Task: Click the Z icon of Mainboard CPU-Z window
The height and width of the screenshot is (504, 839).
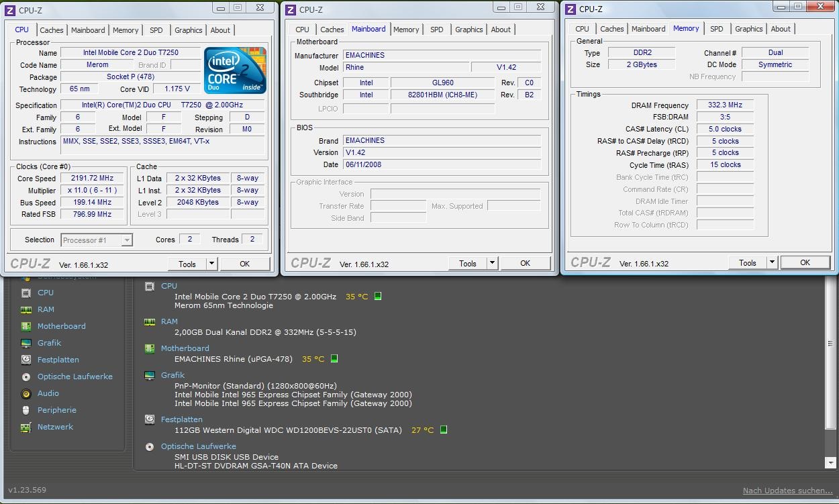Action: [x=291, y=9]
